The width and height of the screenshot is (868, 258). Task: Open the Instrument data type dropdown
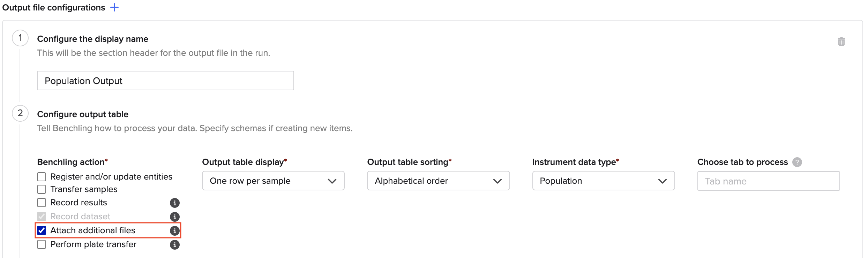pyautogui.click(x=603, y=181)
